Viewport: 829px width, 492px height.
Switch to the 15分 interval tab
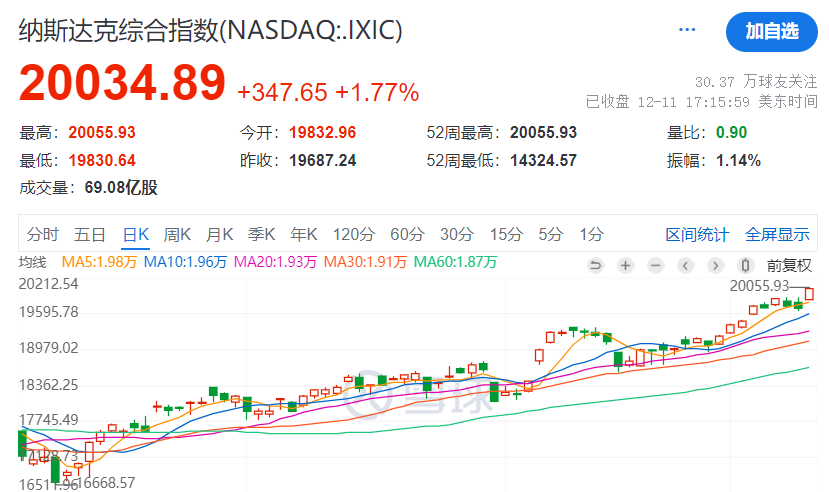[506, 234]
